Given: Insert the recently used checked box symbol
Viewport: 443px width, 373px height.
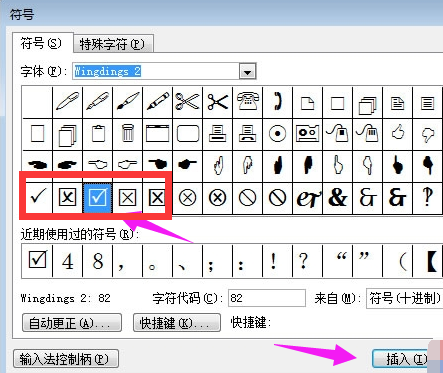Looking at the screenshot, I should tap(37, 261).
